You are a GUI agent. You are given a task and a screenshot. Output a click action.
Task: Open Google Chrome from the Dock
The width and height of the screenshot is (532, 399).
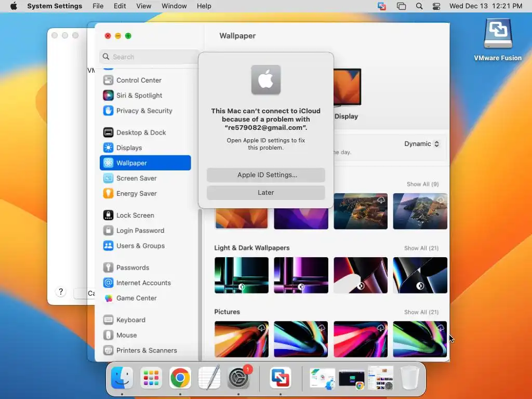[x=180, y=377]
